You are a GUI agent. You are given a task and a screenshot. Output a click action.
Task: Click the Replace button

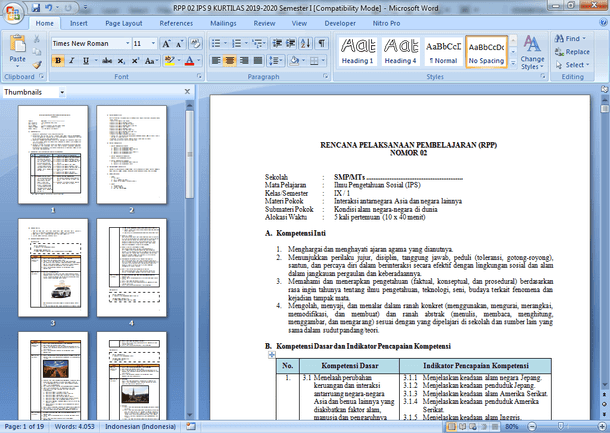[572, 52]
